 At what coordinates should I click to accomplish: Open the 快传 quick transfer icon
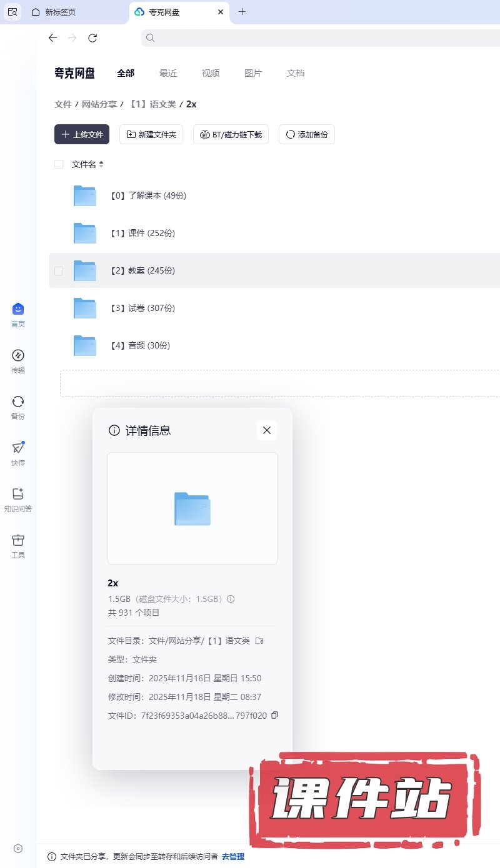[x=18, y=448]
